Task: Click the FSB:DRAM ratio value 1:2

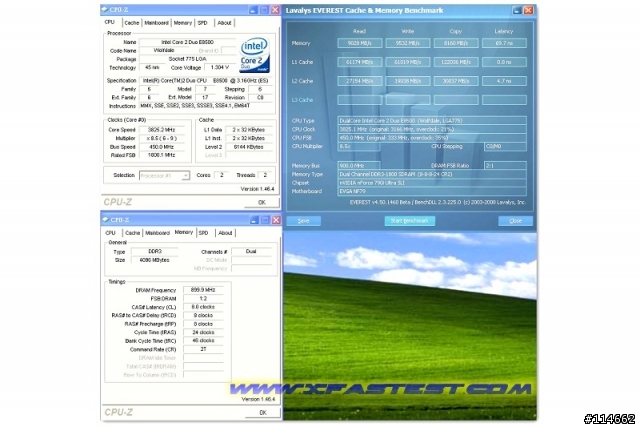Action: [x=203, y=298]
